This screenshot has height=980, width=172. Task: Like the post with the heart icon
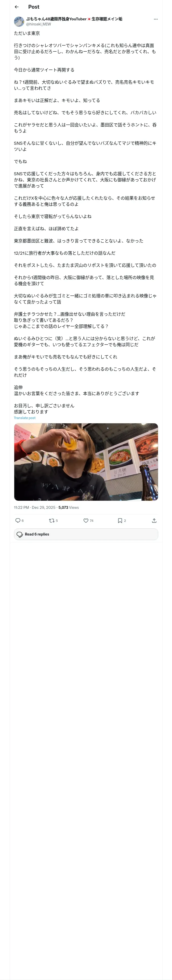(x=86, y=521)
